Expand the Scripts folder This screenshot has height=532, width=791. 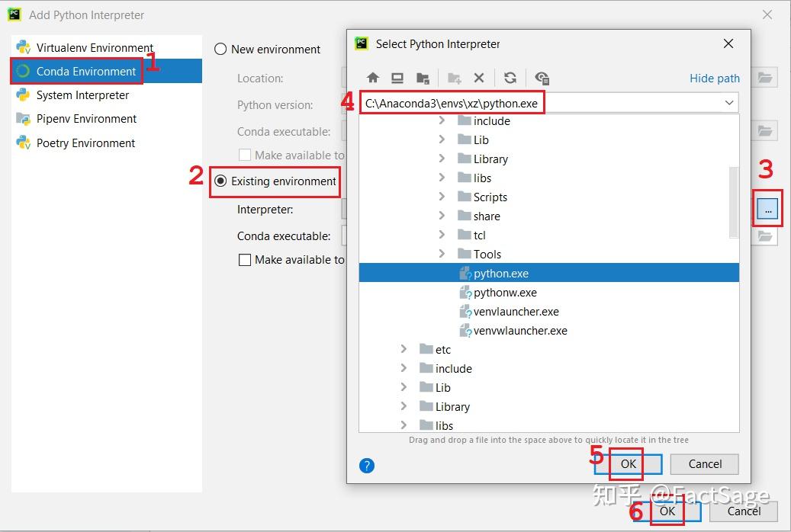(442, 197)
